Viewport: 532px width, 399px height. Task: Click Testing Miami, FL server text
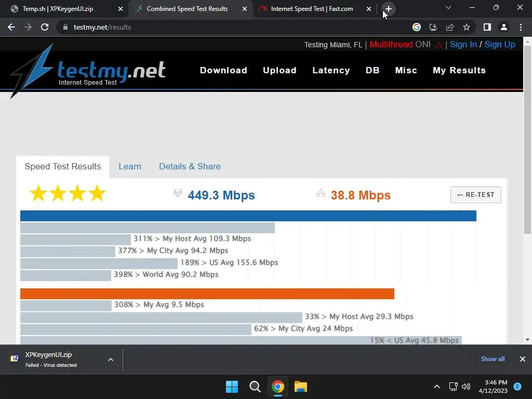[333, 45]
